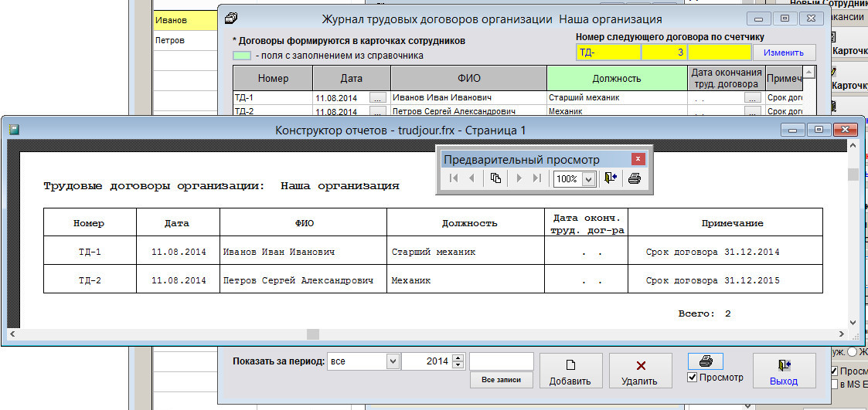Open date picker for ТД-1 date
The image size is (868, 410).
click(377, 98)
